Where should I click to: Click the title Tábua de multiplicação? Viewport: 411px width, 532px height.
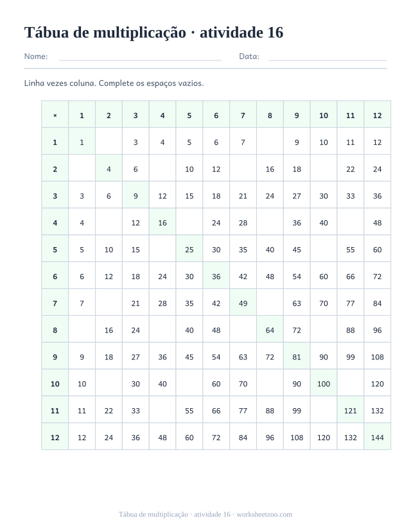105,33
